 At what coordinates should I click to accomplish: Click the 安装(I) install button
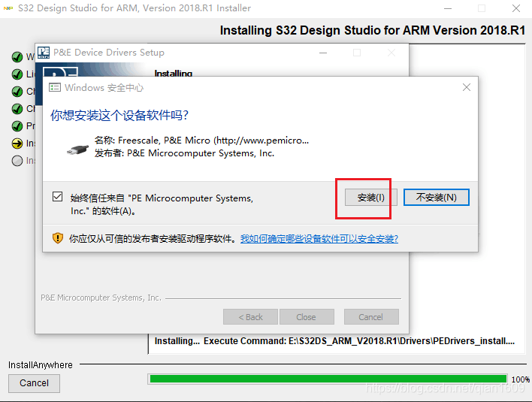(370, 197)
